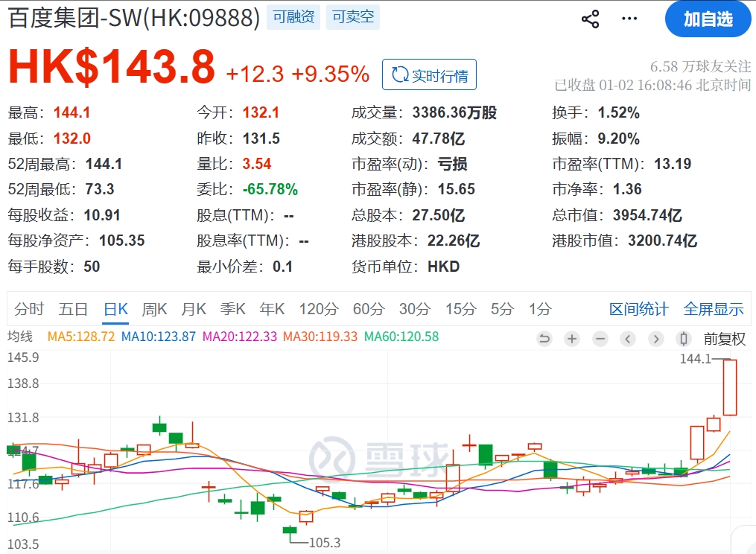The image size is (756, 554).
Task: Click the MA30:119.33 indicator label
Action: [x=320, y=336]
